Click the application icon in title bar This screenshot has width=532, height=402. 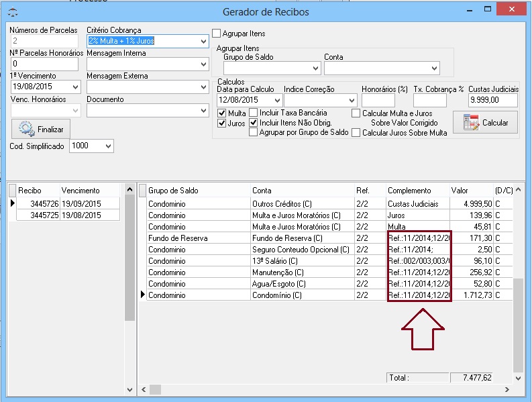11,12
